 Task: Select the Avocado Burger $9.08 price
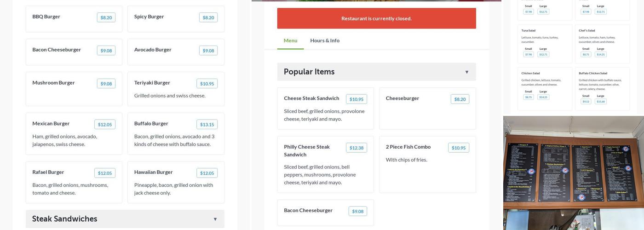pyautogui.click(x=208, y=51)
